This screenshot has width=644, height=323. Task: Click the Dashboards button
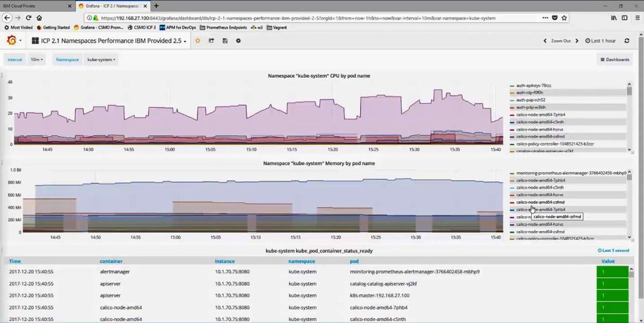point(614,60)
